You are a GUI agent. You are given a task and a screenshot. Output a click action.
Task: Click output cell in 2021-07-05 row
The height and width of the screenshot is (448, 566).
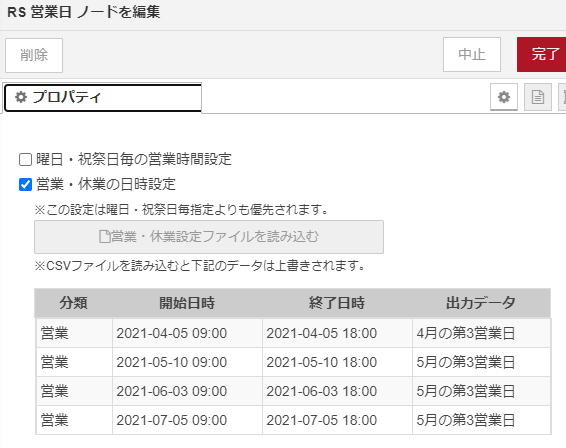[x=482, y=420]
